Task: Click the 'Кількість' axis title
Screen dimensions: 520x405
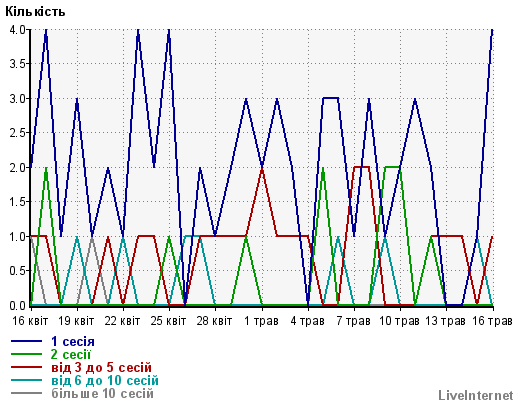Action: click(x=35, y=12)
